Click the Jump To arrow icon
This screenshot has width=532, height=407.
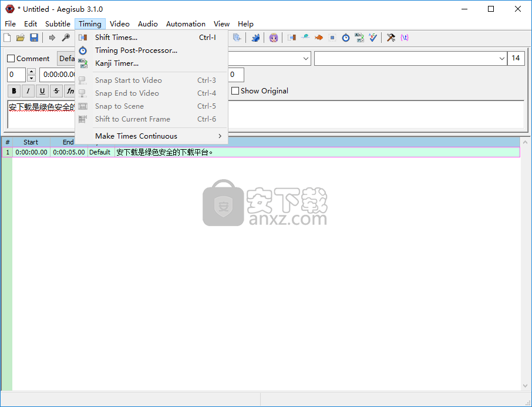point(52,38)
